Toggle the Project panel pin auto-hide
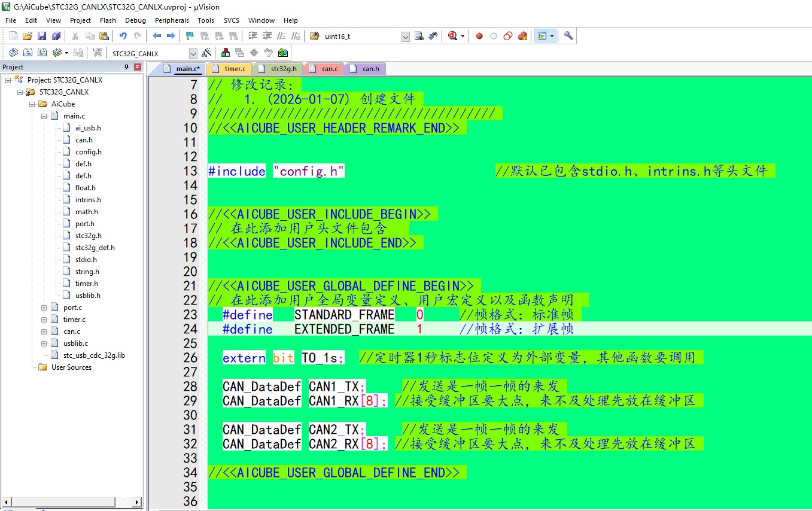The height and width of the screenshot is (511, 812). [127, 67]
